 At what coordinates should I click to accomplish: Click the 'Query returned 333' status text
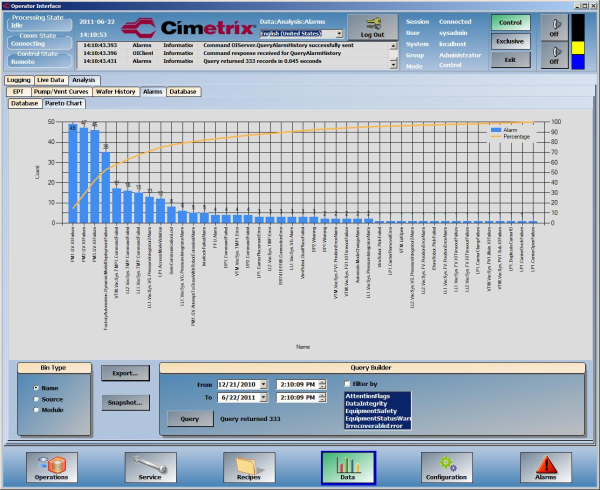pos(250,419)
